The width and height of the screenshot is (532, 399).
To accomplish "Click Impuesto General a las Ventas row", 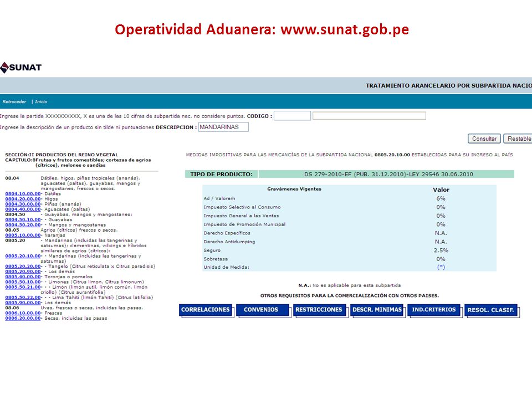I will 350,216.
